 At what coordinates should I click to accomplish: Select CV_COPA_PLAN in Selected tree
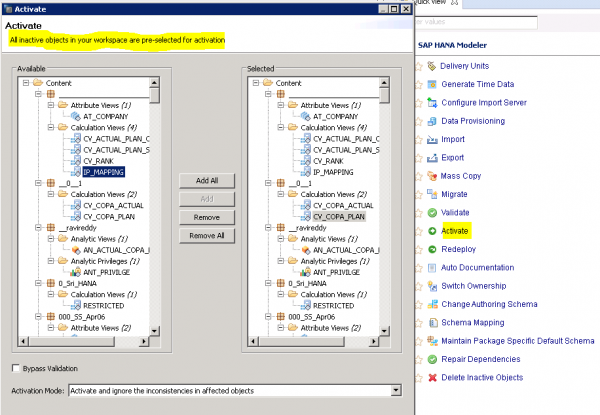click(339, 217)
